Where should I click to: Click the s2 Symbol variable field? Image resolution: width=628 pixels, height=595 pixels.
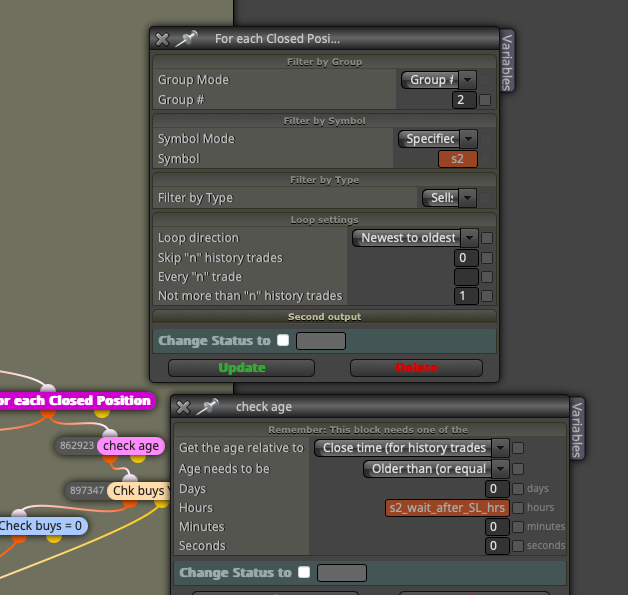click(458, 159)
